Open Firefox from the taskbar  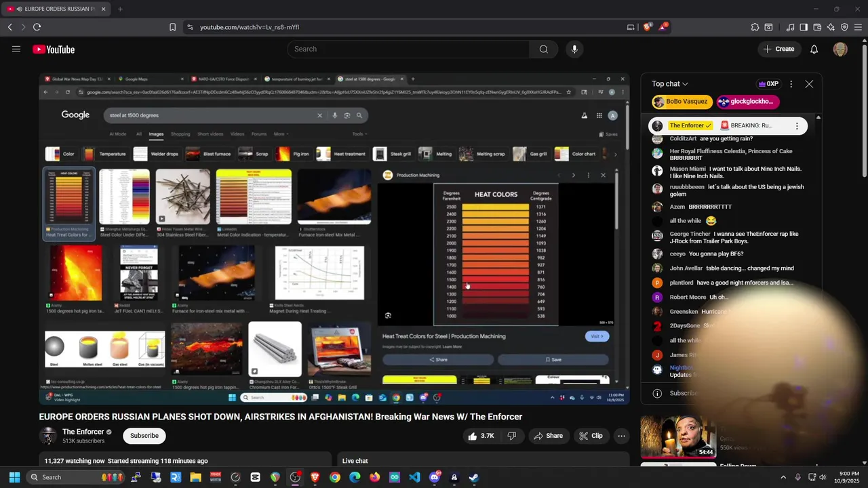(374, 477)
